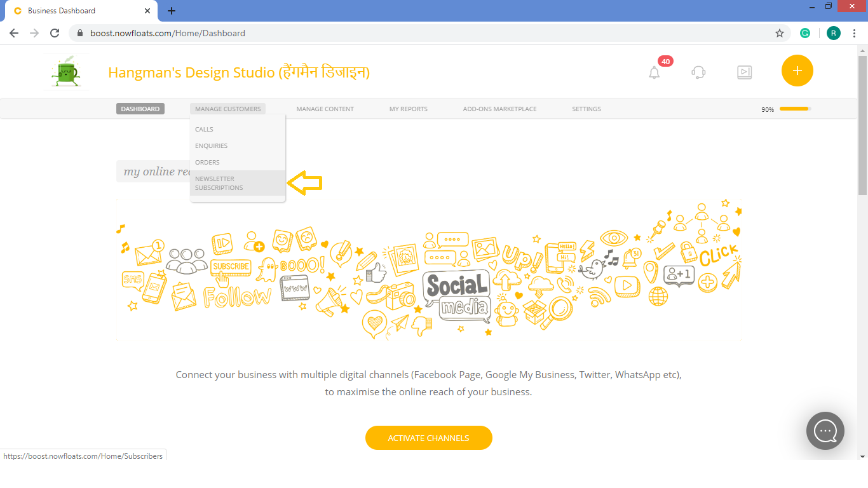Open the Grammarly extension icon
The image size is (868, 488).
(805, 33)
